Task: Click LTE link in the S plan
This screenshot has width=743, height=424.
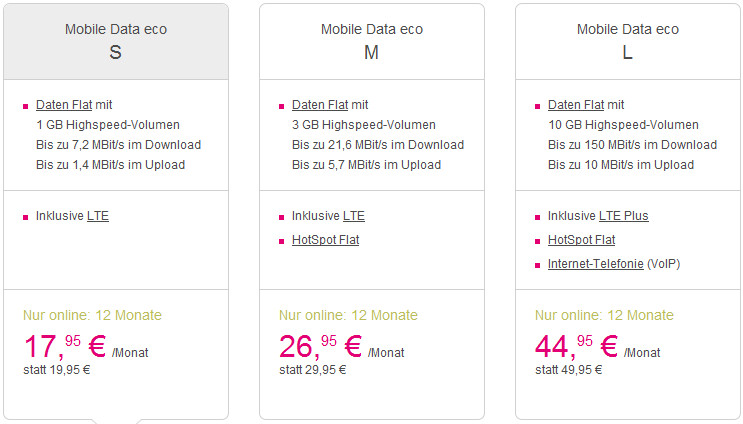Action: [x=98, y=216]
